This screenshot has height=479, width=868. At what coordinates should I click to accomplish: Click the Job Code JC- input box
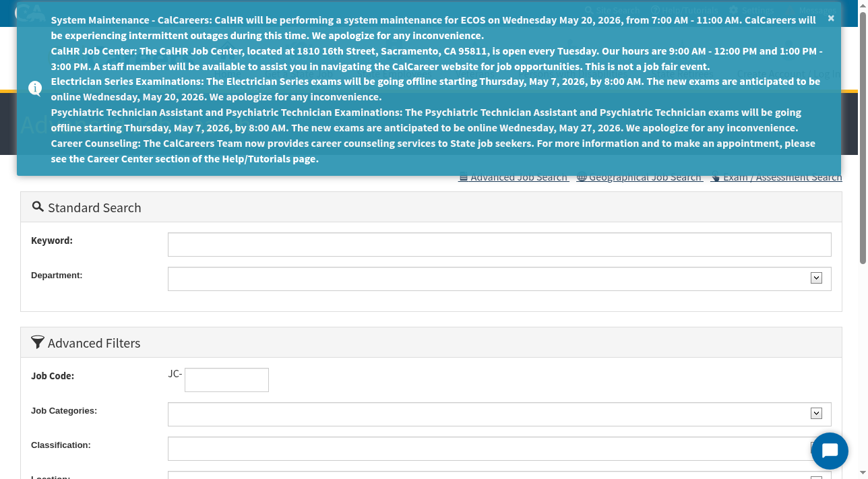pos(226,380)
